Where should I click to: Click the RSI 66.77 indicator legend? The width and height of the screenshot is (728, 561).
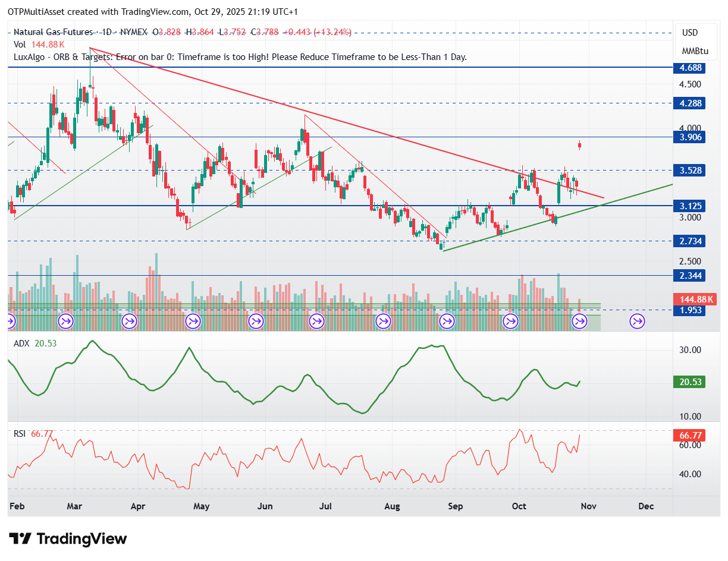click(33, 434)
